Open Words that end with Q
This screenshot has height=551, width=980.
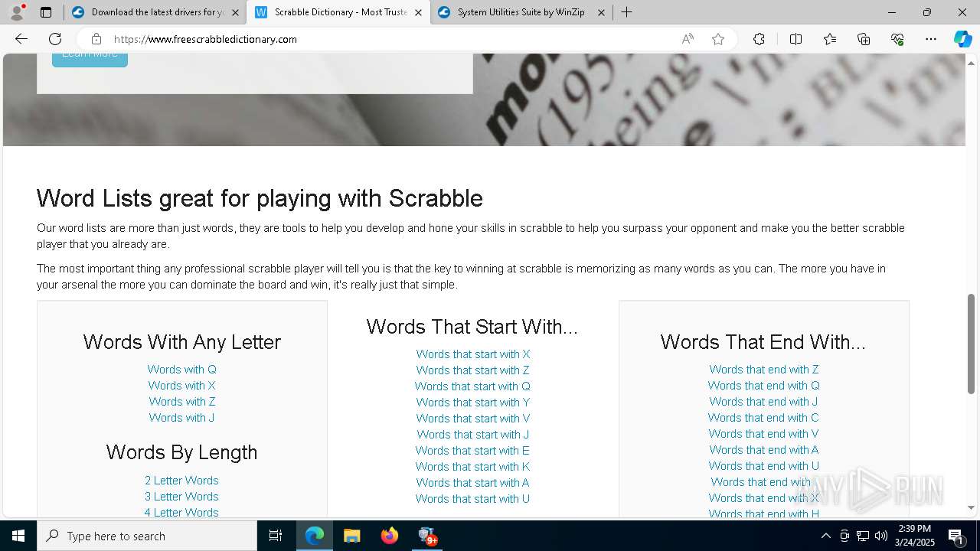[x=764, y=386]
